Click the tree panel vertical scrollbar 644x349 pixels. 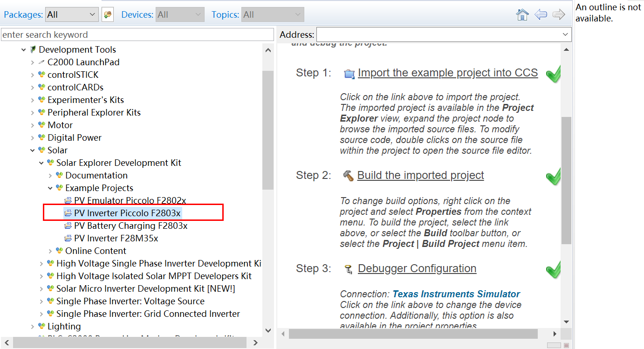268,130
